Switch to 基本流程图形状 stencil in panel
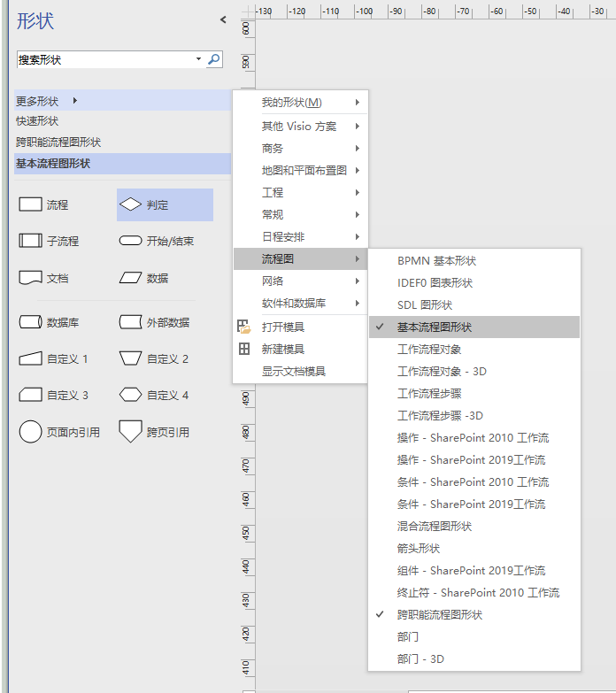 tap(122, 164)
